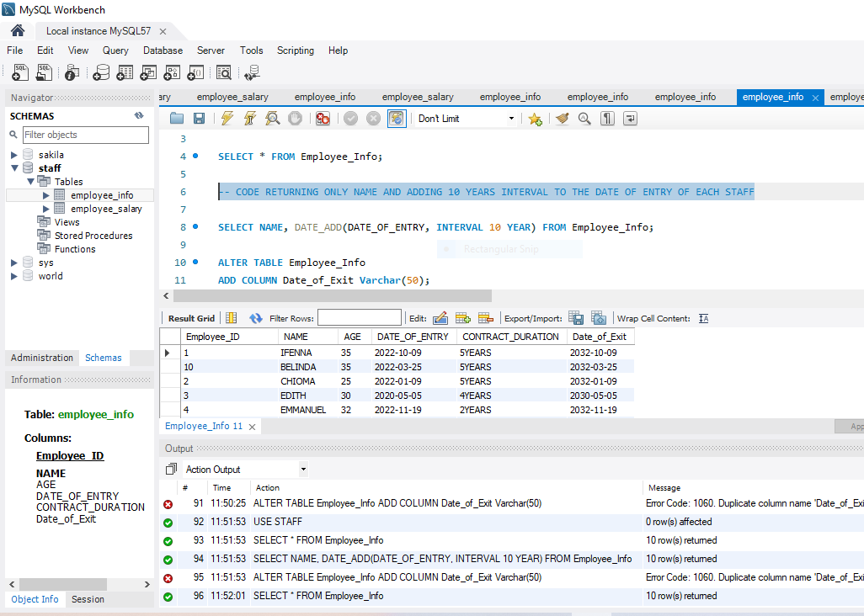Commit the transaction checkmark icon
The height and width of the screenshot is (616, 864).
pyautogui.click(x=351, y=119)
